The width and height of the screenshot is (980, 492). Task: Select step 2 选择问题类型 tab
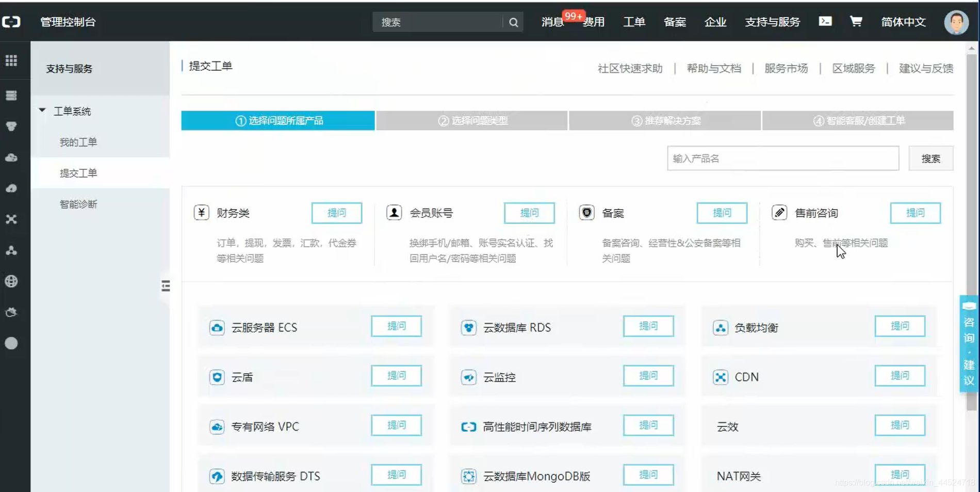tap(472, 120)
